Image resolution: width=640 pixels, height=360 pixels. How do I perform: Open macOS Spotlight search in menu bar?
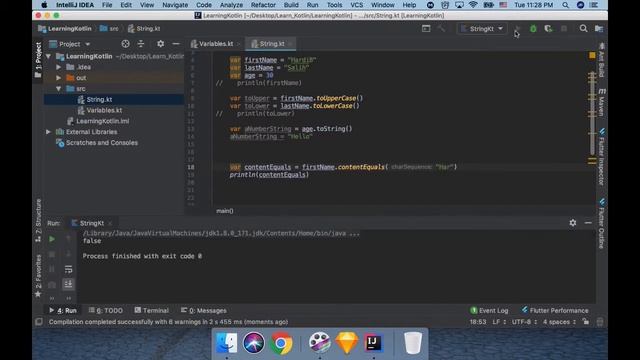pyautogui.click(x=565, y=5)
